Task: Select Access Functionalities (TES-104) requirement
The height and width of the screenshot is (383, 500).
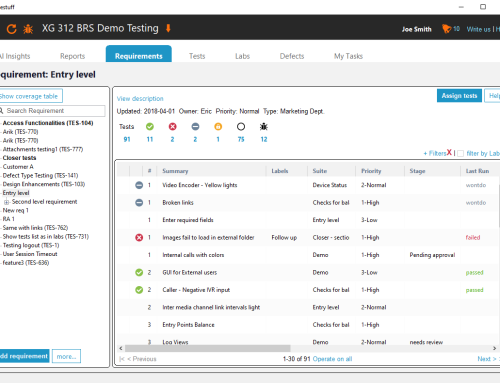Action: pos(48,123)
